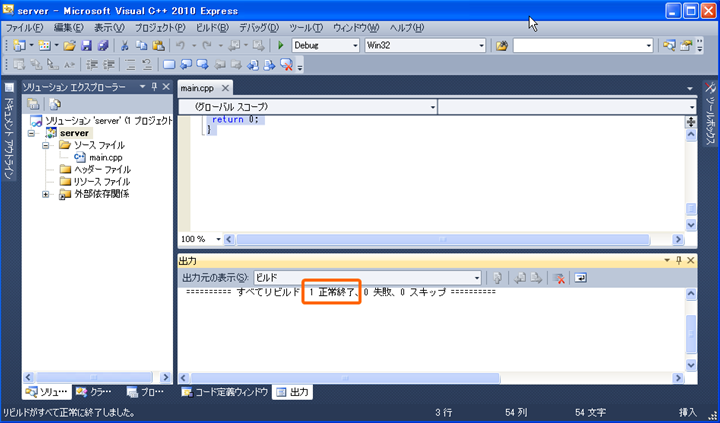Select the リソース ファイル folder

point(102,182)
